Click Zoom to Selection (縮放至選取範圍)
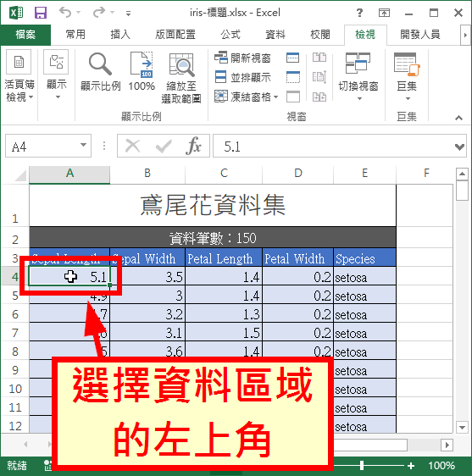 click(x=181, y=77)
